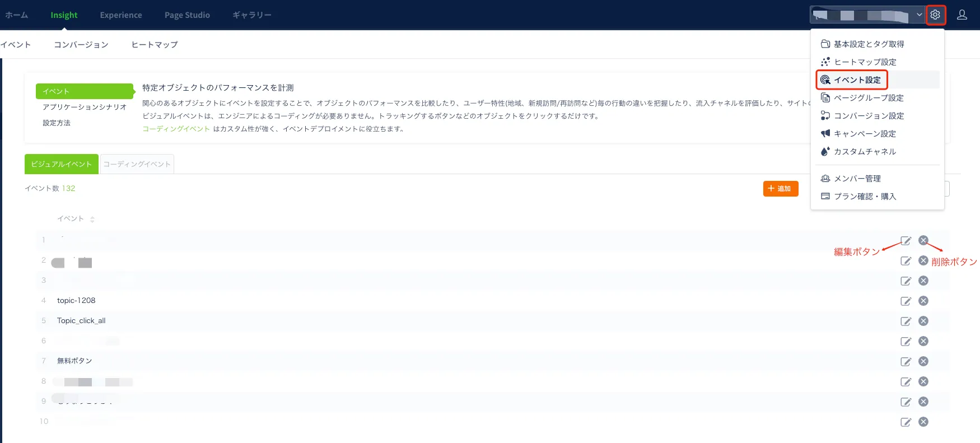The width and height of the screenshot is (980, 443).
Task: Switch to コーディングイベント tab
Action: click(x=137, y=164)
